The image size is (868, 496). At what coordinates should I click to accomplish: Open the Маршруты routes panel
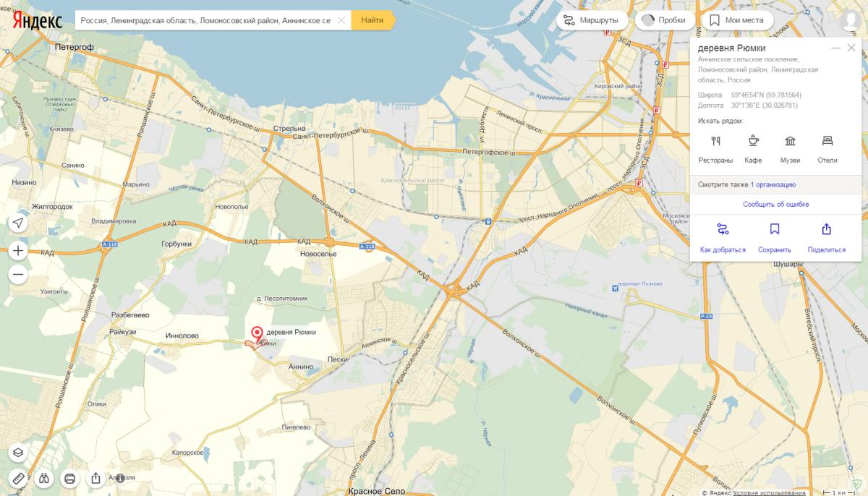(592, 20)
